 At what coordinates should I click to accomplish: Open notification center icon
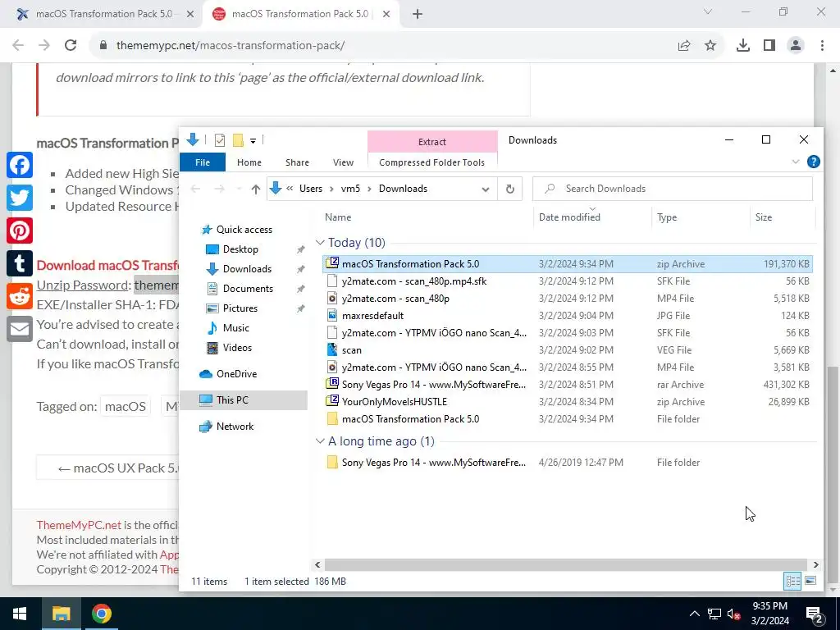click(x=815, y=614)
